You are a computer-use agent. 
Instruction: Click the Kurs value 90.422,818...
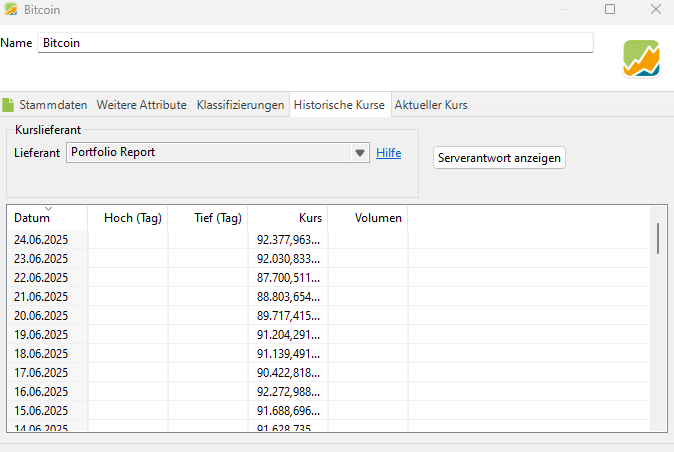(288, 372)
